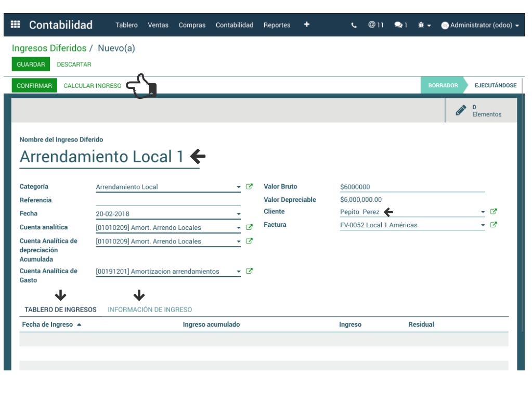Expand the Fecha date dropdown
The height and width of the screenshot is (399, 532).
tap(239, 214)
